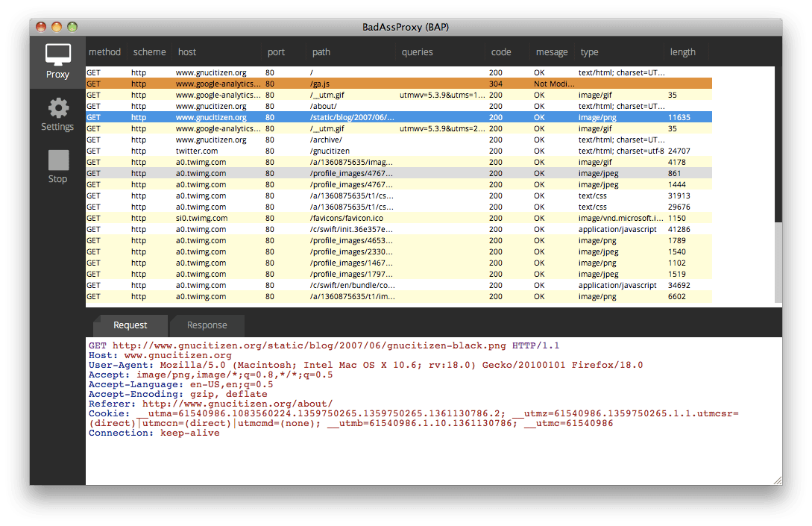Click the Referer header line
This screenshot has width=812, height=526.
pyautogui.click(x=210, y=404)
